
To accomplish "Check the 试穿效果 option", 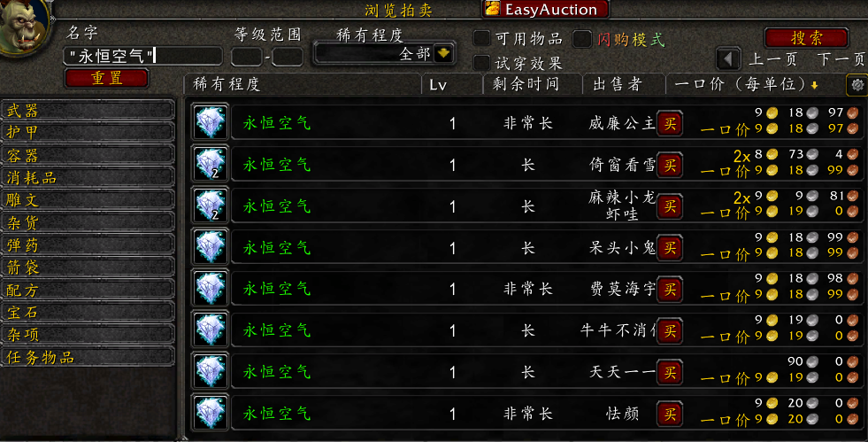I will [x=481, y=62].
